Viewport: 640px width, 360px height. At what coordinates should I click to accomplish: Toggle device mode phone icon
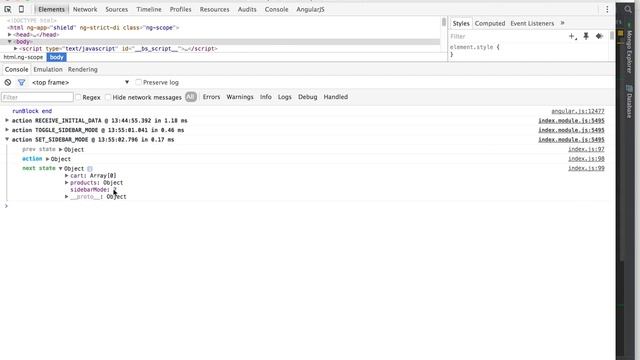point(21,9)
